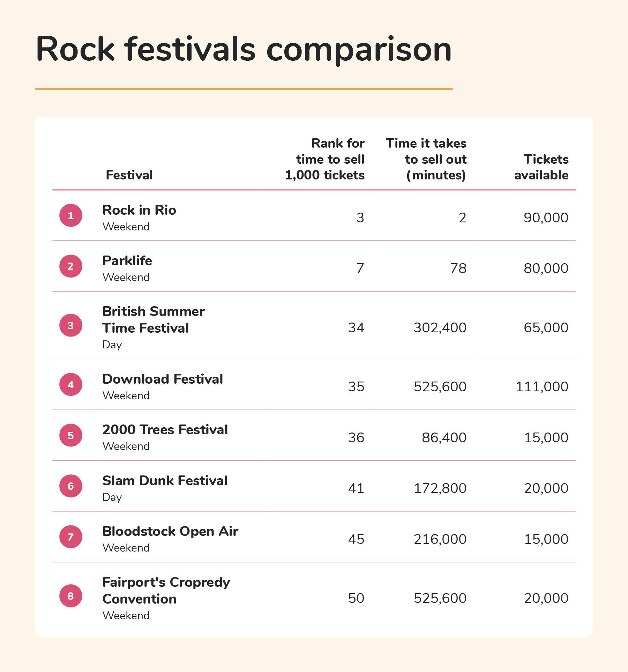Click Bloodstock Open Air festival name
This screenshot has width=628, height=672.
click(170, 531)
